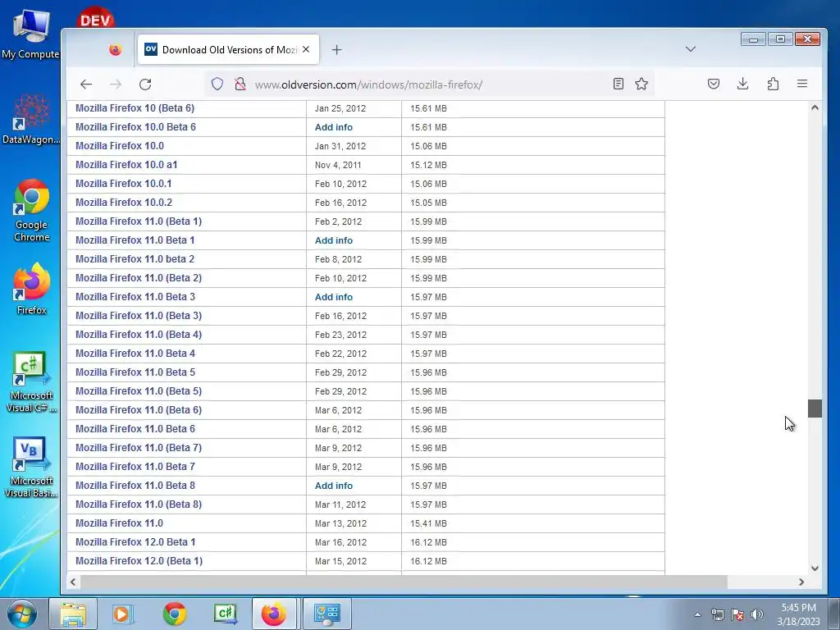
Task: Click the horizontal scrollbar thumb
Action: [404, 582]
